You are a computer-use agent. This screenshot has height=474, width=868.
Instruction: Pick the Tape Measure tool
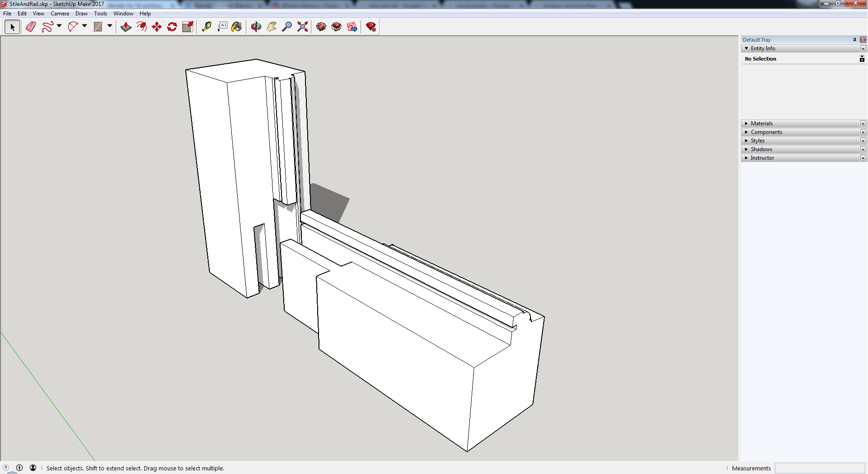point(206,27)
